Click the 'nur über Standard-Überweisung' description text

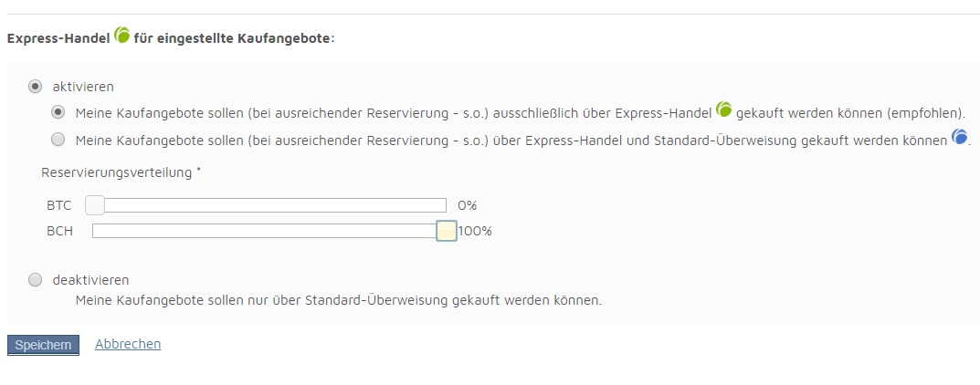pyautogui.click(x=338, y=299)
